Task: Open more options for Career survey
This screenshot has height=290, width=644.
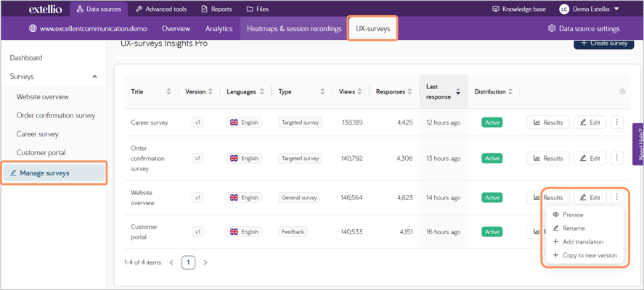Action: pyautogui.click(x=616, y=123)
